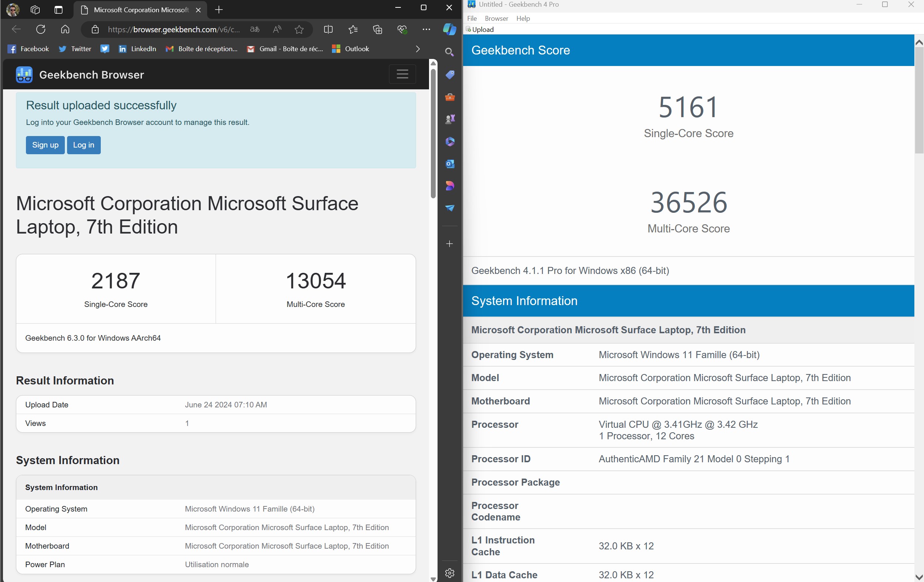Open Edge workspaces icon
924x582 pixels.
click(x=35, y=10)
